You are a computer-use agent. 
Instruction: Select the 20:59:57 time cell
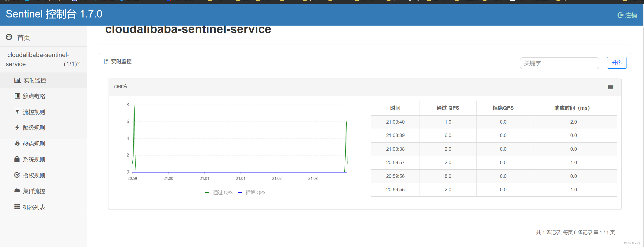tap(395, 162)
